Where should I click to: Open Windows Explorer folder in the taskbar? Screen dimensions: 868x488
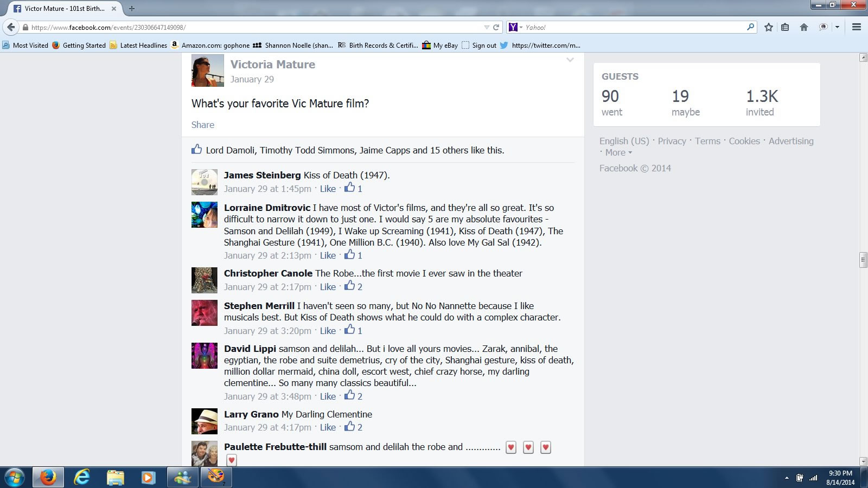tap(115, 477)
